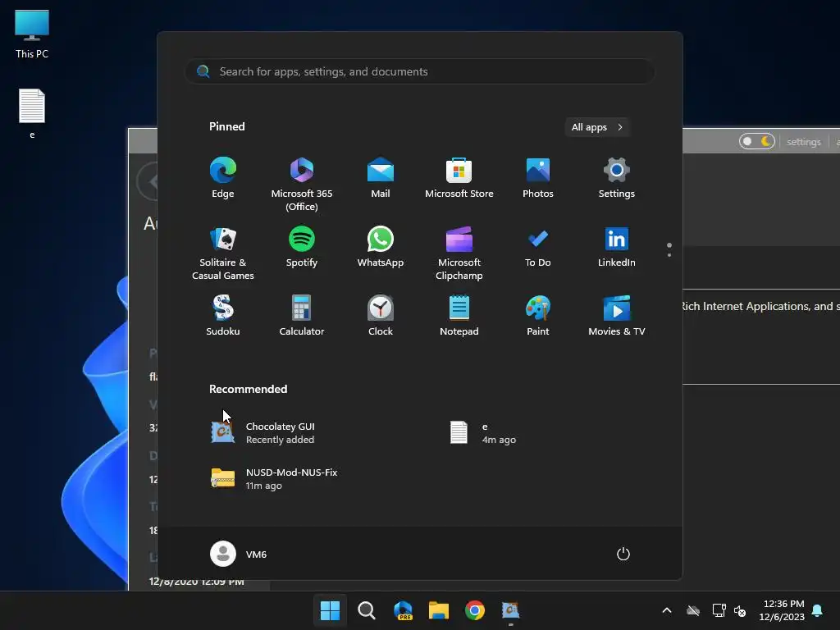
Task: Open the clock showing 12:36 PM
Action: [x=782, y=610]
